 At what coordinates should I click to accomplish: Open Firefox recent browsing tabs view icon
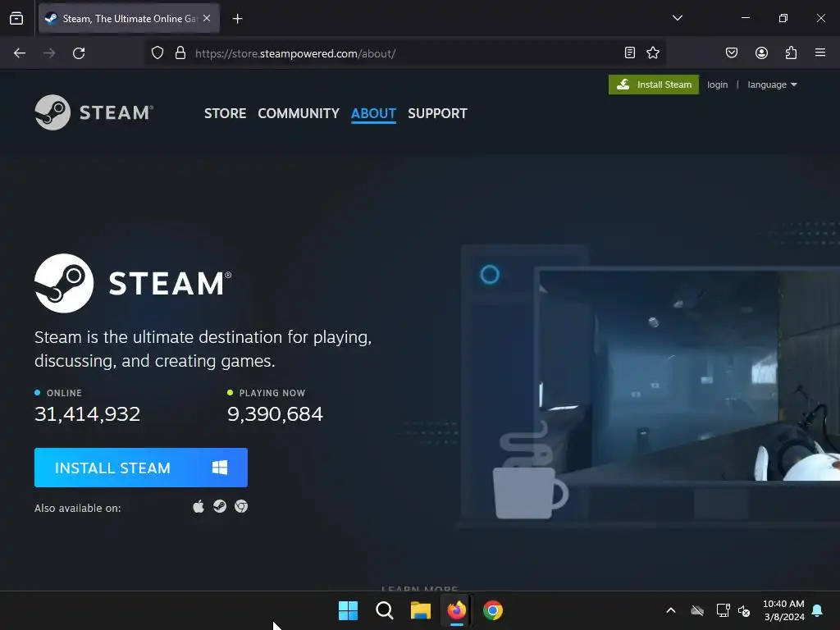(x=16, y=18)
